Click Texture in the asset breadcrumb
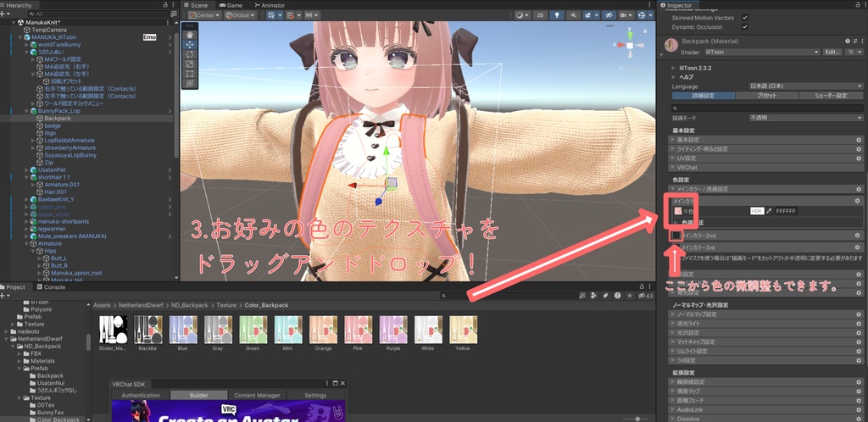This screenshot has height=422, width=868. [225, 305]
